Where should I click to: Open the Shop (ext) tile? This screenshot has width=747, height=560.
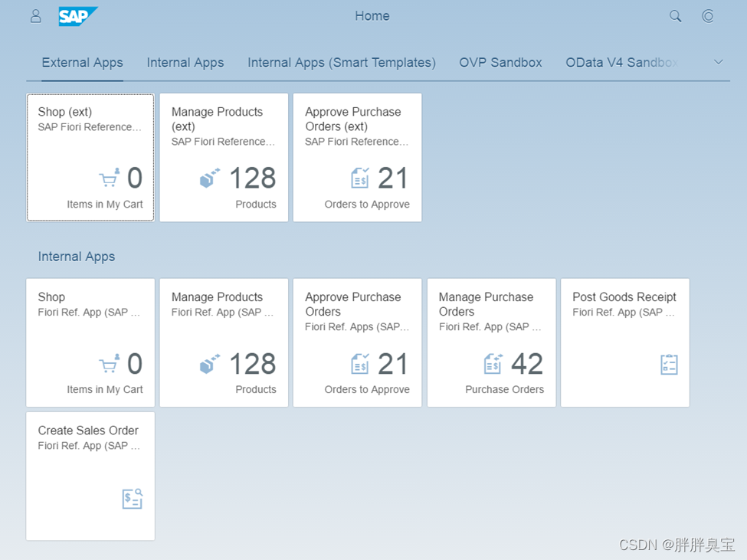tap(90, 157)
